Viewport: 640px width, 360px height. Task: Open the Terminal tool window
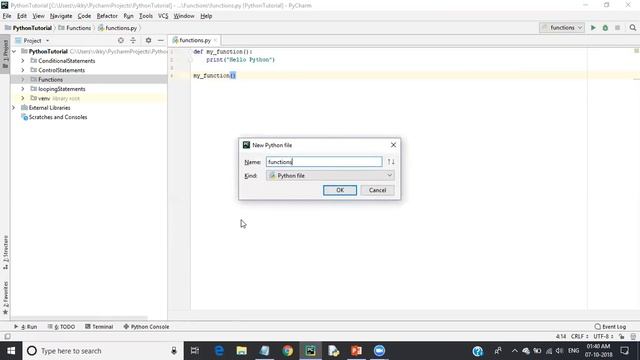(x=99, y=327)
